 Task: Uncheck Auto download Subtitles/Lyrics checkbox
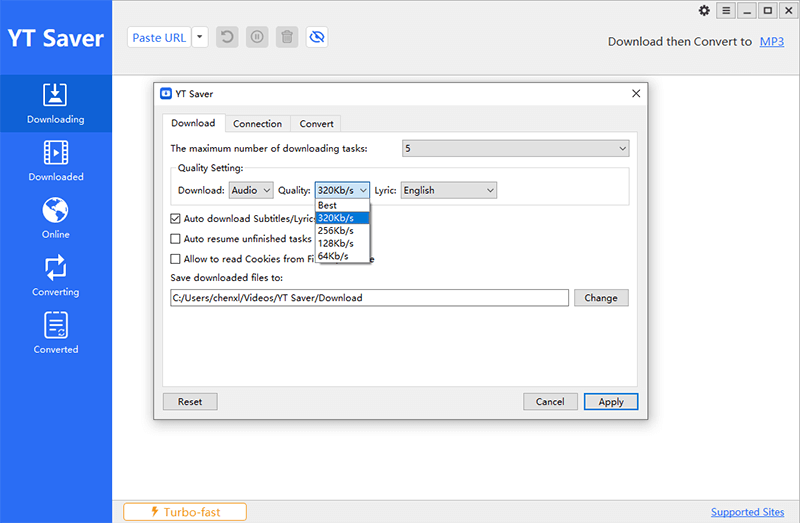point(176,218)
